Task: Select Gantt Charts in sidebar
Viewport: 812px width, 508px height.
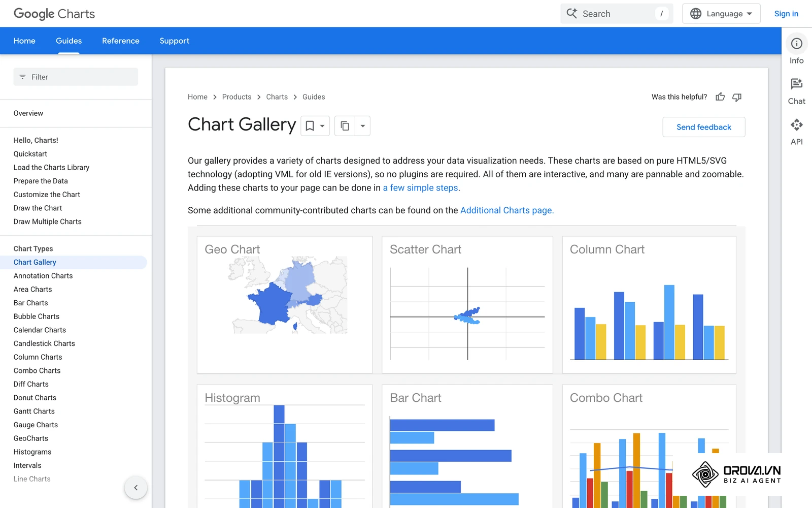Action: (x=34, y=411)
